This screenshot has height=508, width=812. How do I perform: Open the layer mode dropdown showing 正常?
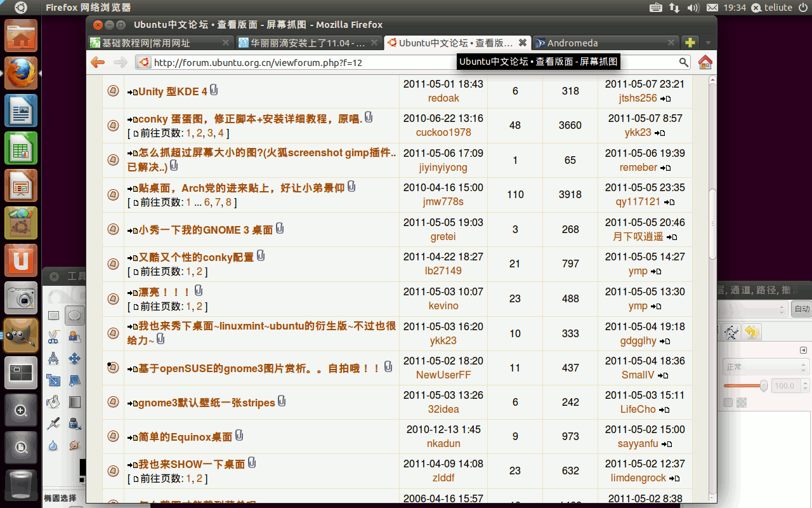click(765, 367)
